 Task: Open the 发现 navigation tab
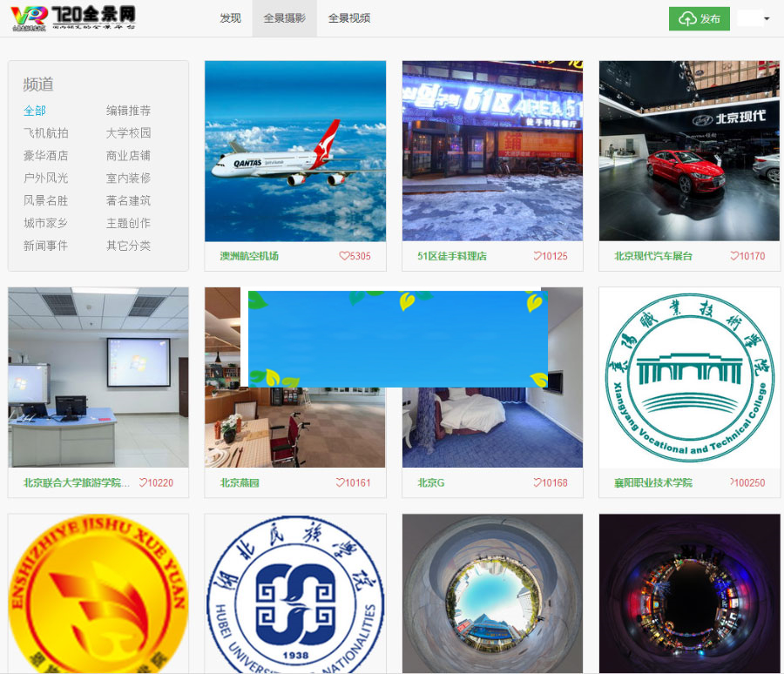(x=230, y=17)
